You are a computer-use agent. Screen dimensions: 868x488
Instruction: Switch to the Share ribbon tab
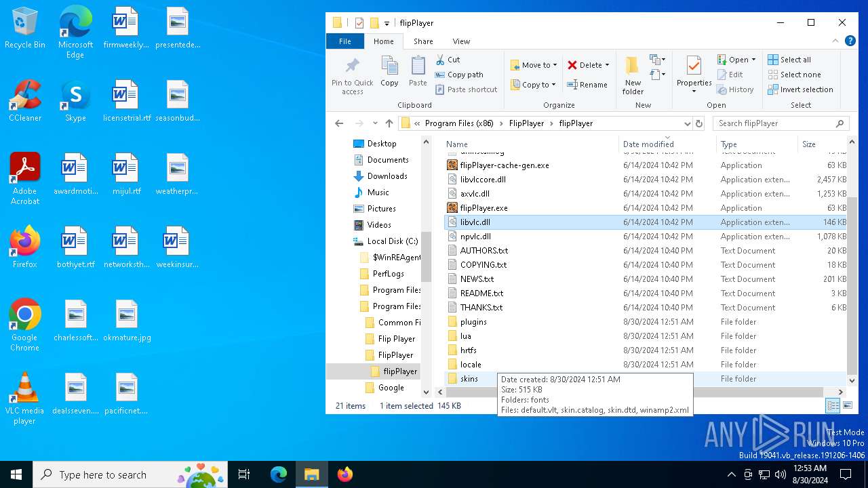point(423,41)
